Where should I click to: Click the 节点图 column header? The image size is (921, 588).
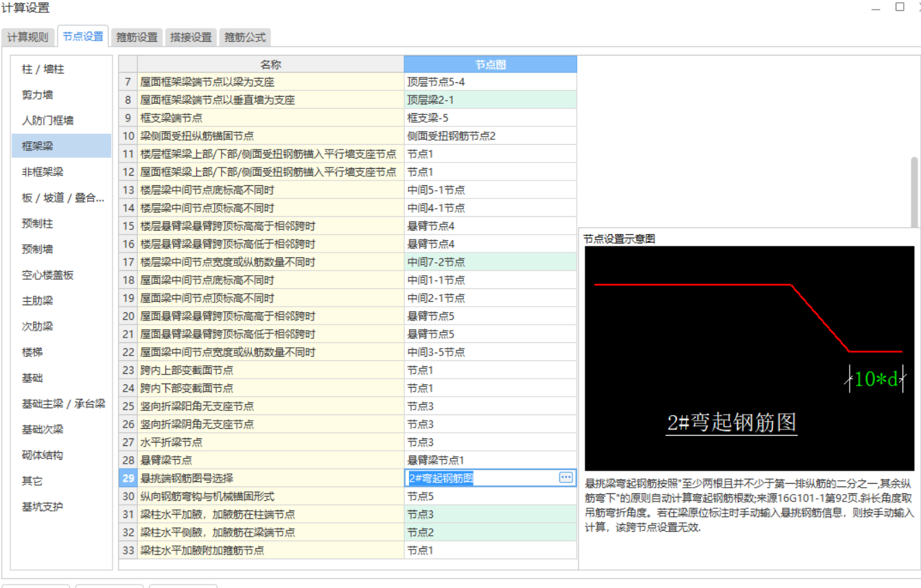(490, 64)
